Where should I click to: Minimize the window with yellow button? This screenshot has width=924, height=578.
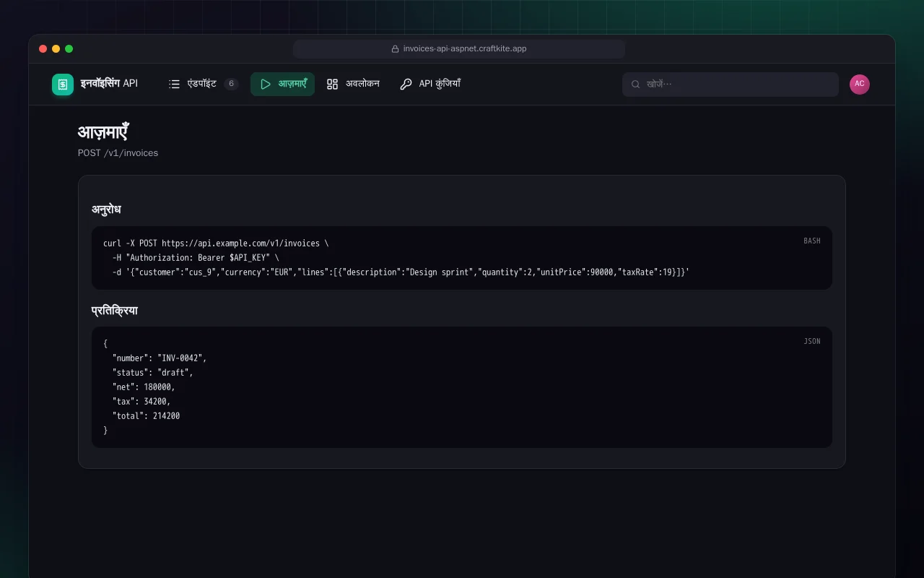56,49
